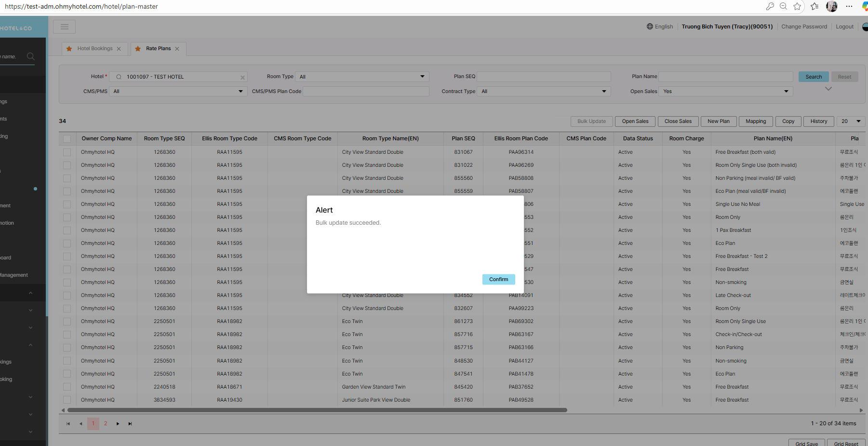Viewport: 868px width, 446px height.
Task: Confirm the bulk update alert
Action: click(x=498, y=280)
